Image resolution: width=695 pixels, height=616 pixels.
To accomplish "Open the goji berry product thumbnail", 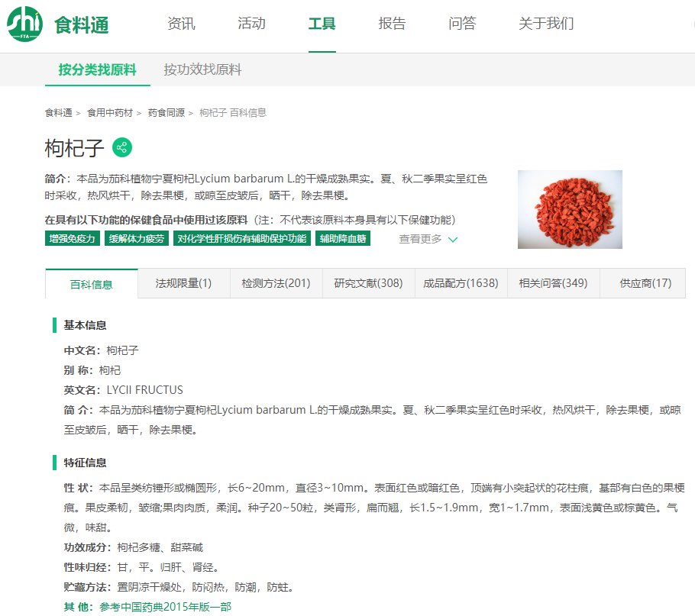I will (x=570, y=209).
